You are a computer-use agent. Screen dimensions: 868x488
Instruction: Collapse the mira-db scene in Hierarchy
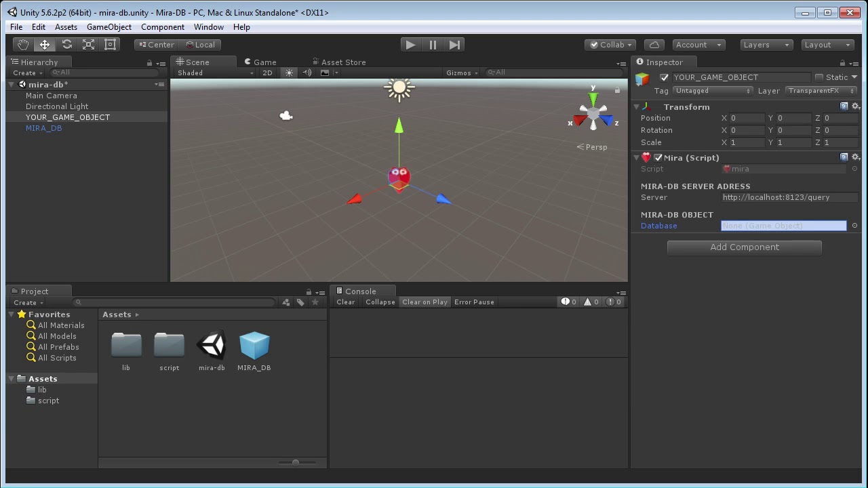12,85
